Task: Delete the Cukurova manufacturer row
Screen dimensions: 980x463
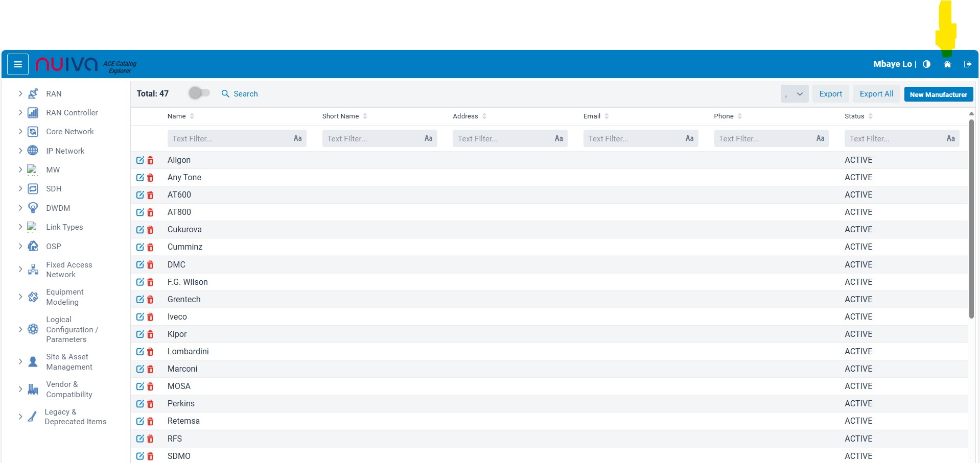Action: [150, 230]
